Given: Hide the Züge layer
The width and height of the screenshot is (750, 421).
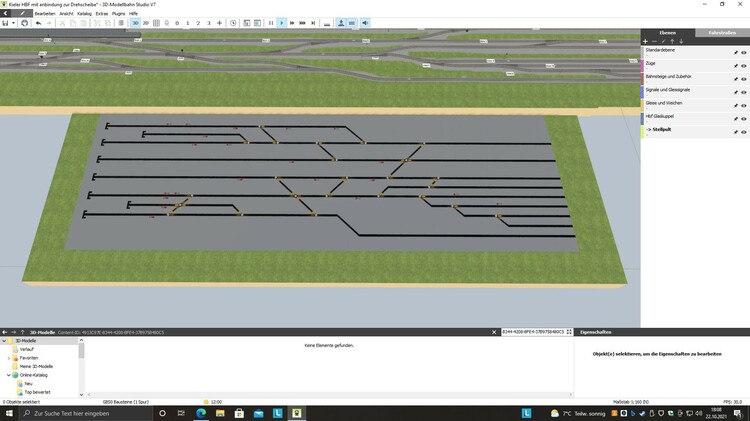Looking at the screenshot, I should [x=744, y=63].
